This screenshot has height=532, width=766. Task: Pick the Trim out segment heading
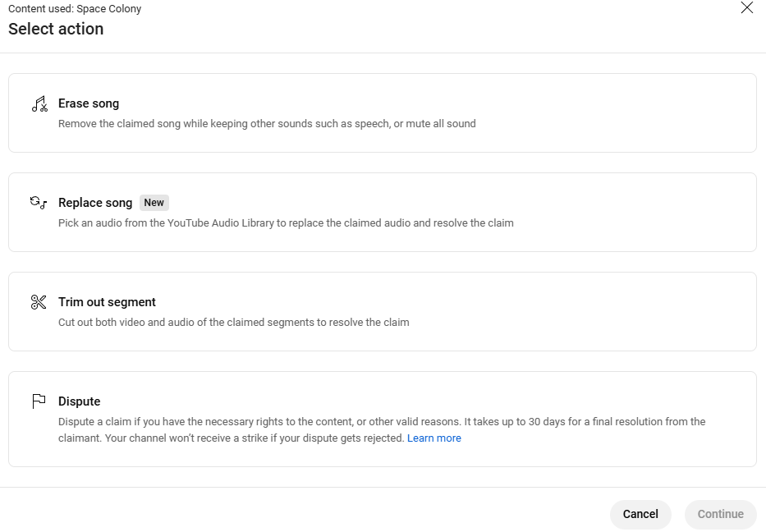tap(107, 302)
